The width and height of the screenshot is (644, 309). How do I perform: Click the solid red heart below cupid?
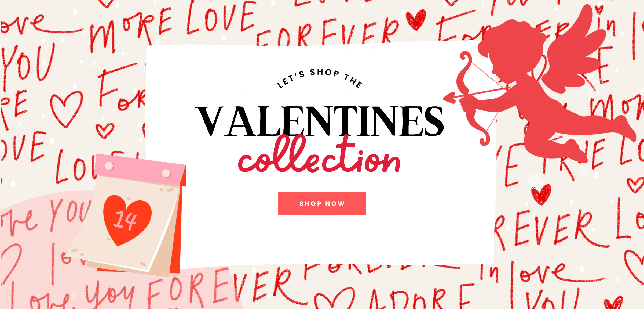point(541,194)
